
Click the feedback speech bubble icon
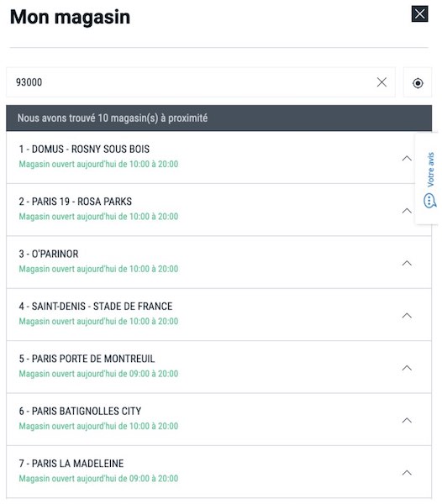pyautogui.click(x=429, y=201)
